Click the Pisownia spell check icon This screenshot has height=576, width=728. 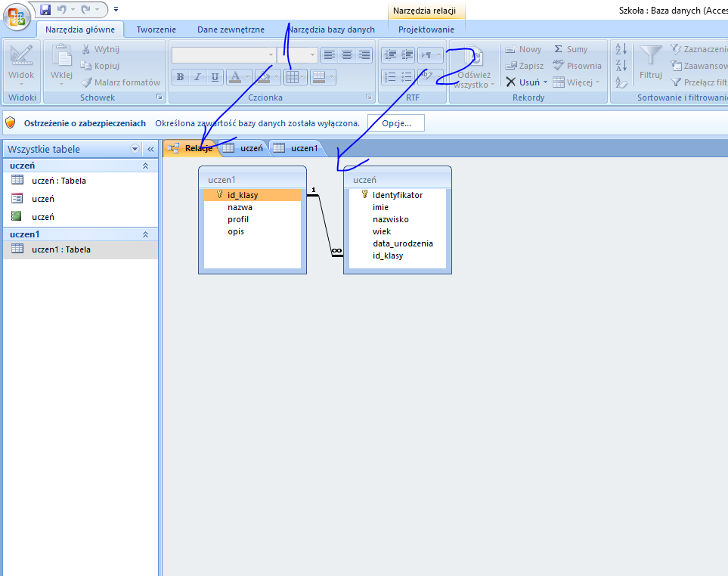[x=559, y=66]
